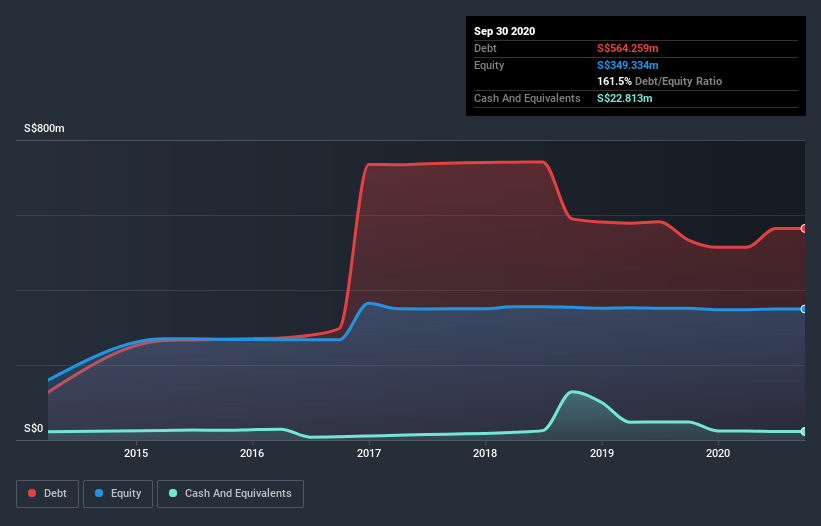The width and height of the screenshot is (821, 526).
Task: Click the red Debt legend dot
Action: (x=32, y=493)
